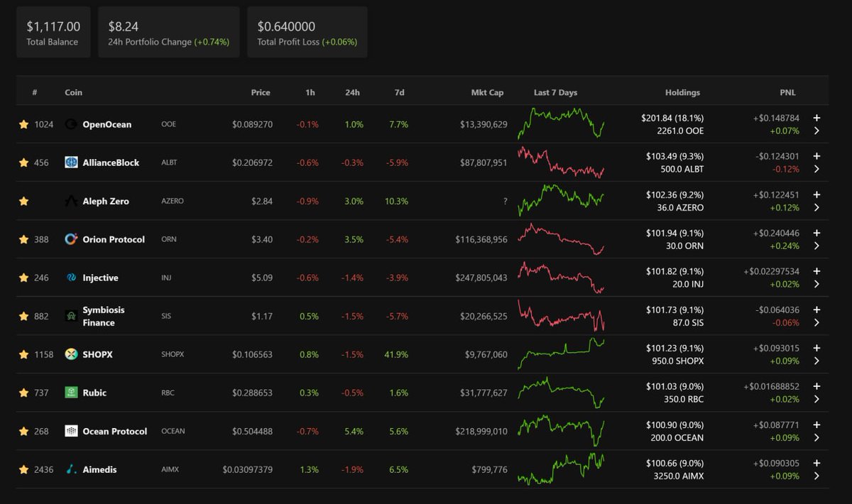Click the 24h Portfolio Change card
Viewport: 852px width, 504px height.
tap(169, 32)
